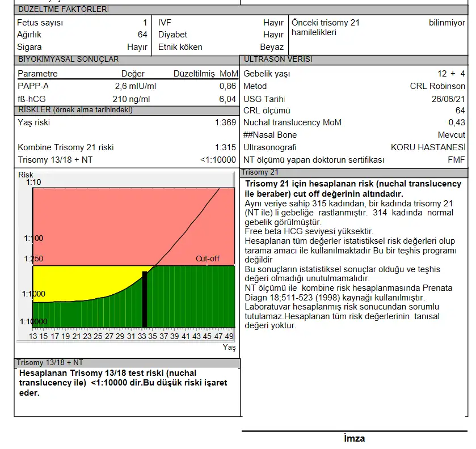Viewport: 476px width, 449px height.
Task: Select the BİYOKİMYASAL SONUÇLAR section header
Action: [68, 60]
